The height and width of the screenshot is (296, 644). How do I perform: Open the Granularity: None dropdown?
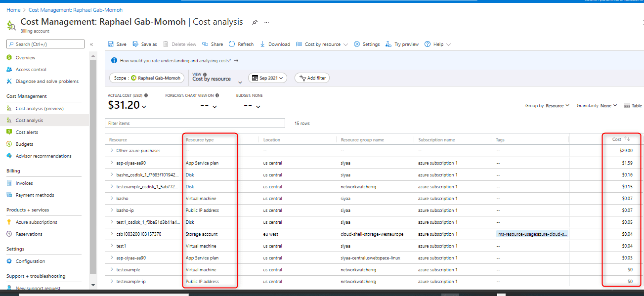pyautogui.click(x=597, y=106)
